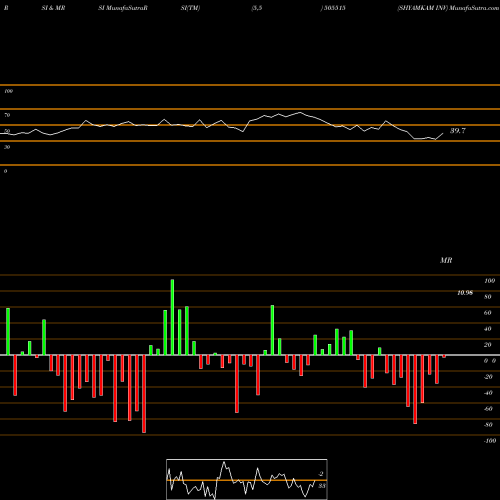Click the RSI 70 level axis label
This screenshot has height=500, width=500.
coord(7,115)
